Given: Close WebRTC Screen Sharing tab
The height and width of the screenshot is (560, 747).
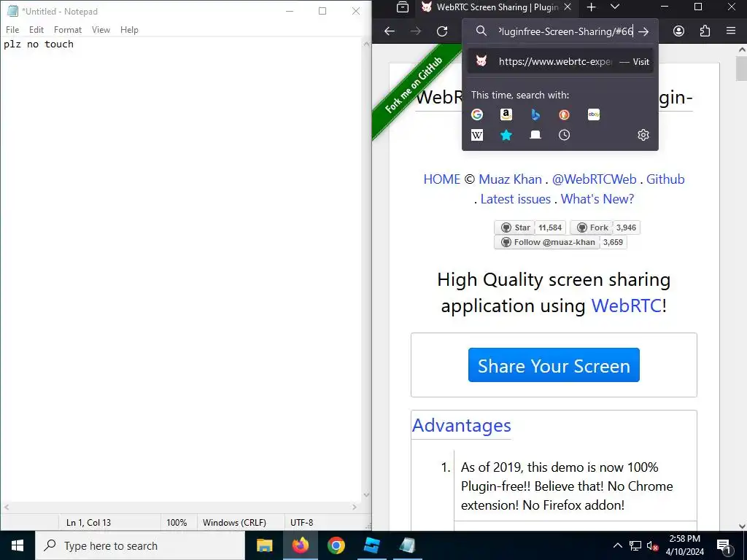Looking at the screenshot, I should pos(568,7).
